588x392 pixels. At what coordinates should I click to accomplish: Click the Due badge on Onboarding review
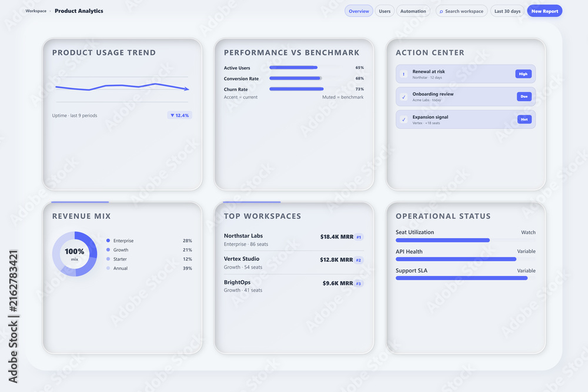(524, 96)
